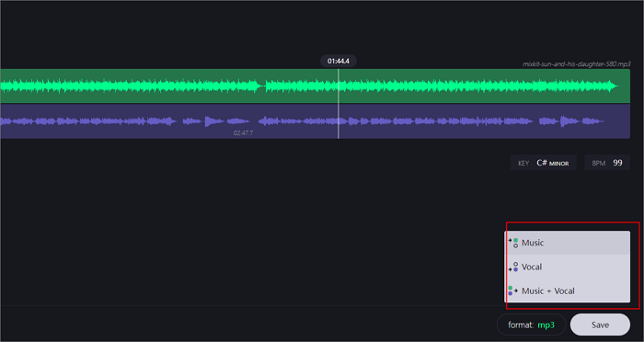Click the green music waveform track
Screen dimensions: 644x342
click(x=315, y=85)
